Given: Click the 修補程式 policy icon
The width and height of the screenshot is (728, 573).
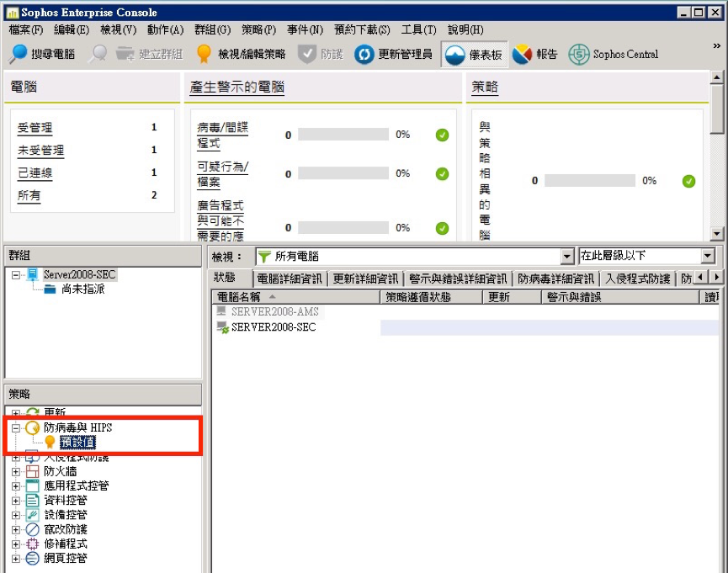Looking at the screenshot, I should pos(32,544).
